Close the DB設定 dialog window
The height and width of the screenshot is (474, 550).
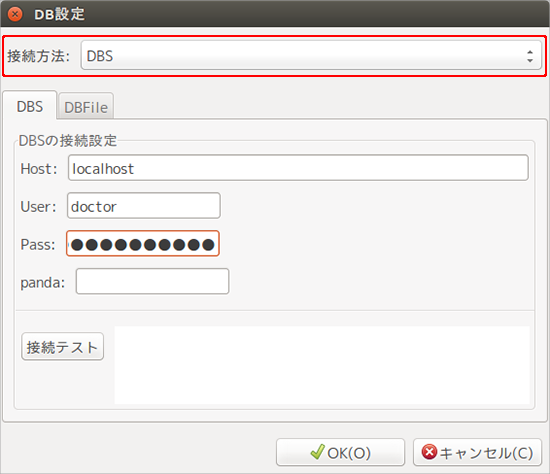point(15,14)
